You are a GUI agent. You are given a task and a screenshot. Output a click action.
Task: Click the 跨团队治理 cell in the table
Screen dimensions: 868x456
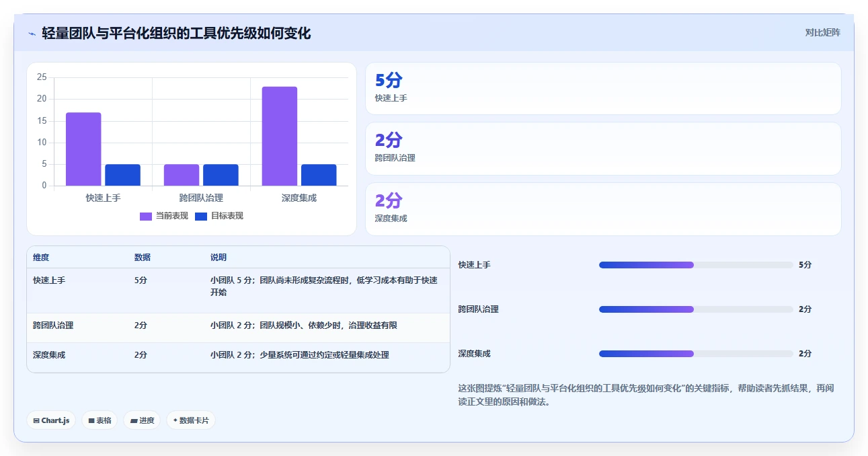pyautogui.click(x=53, y=326)
